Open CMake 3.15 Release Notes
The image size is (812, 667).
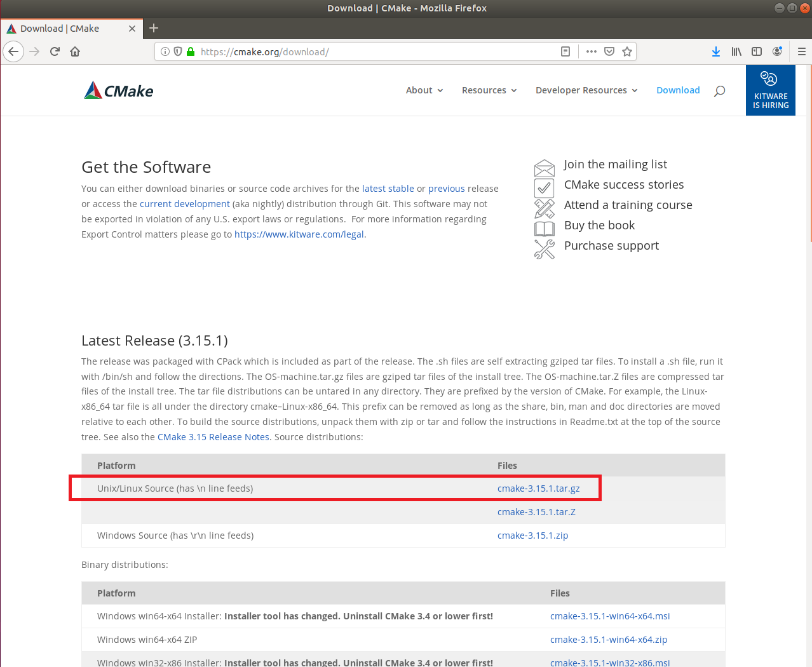tap(213, 437)
